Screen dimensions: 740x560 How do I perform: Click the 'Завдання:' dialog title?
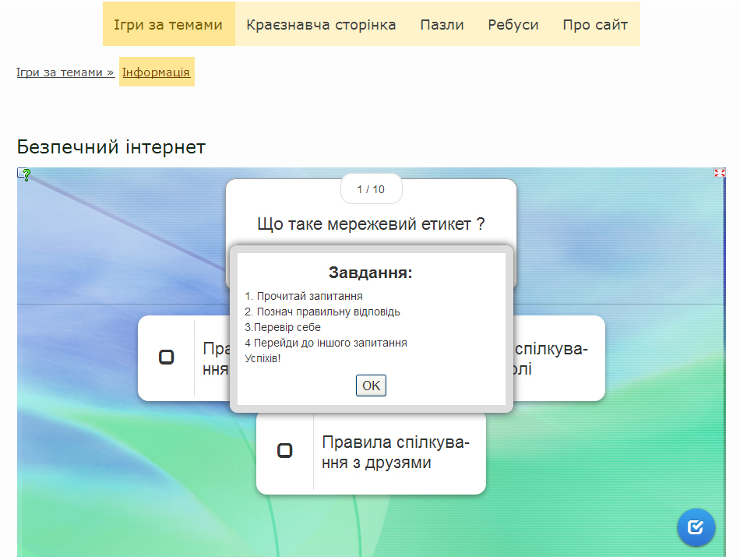click(x=371, y=273)
